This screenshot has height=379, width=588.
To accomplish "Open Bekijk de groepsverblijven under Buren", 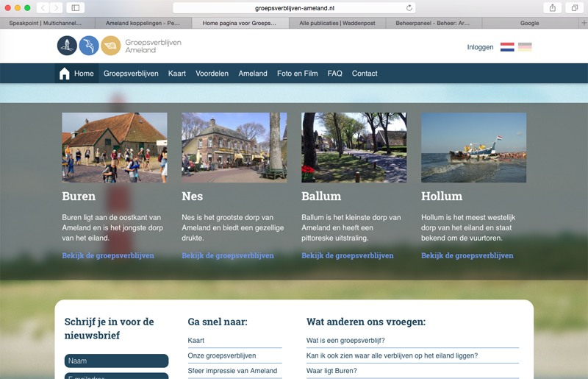I will (x=108, y=255).
